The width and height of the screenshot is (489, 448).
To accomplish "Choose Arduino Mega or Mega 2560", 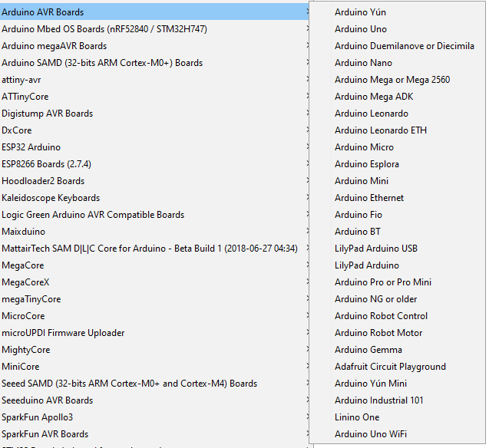I will click(398, 80).
